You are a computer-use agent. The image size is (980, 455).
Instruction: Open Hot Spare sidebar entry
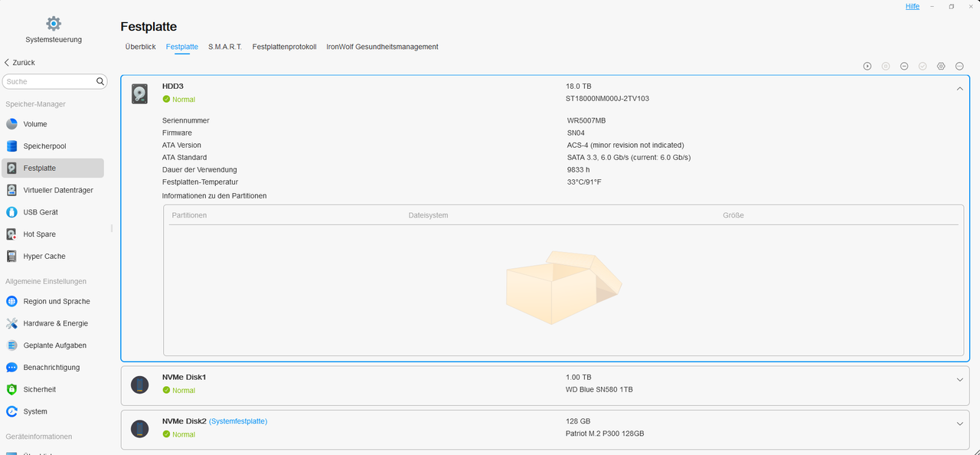click(x=53, y=234)
